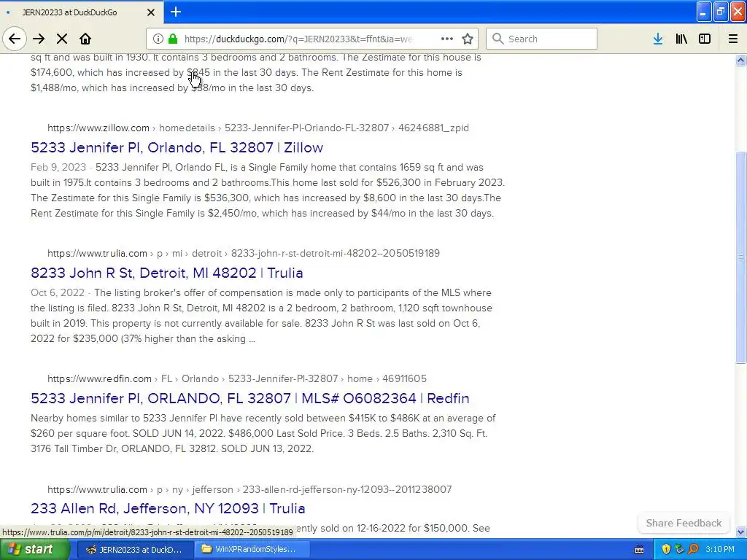
Task: Click the scrollbar up arrow
Action: (x=740, y=60)
